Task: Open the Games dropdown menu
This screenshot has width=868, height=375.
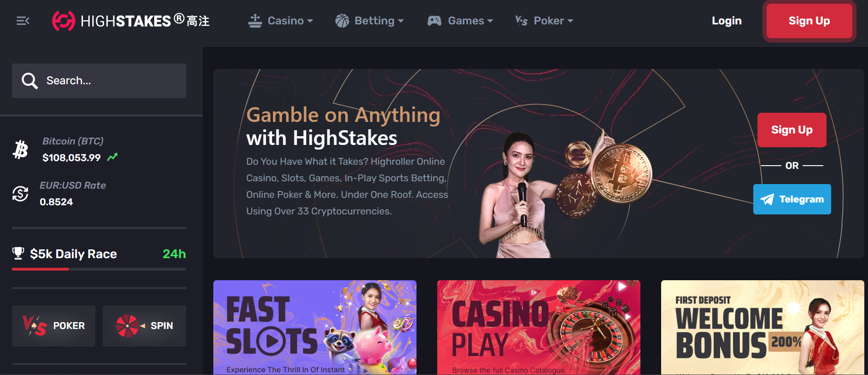Action: 460,21
